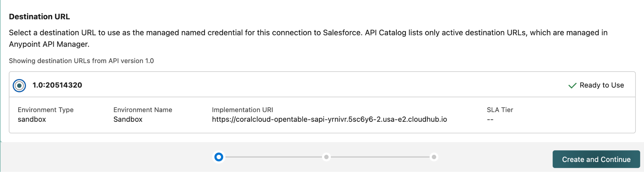
Task: Click the Destination URL heading
Action: (39, 17)
